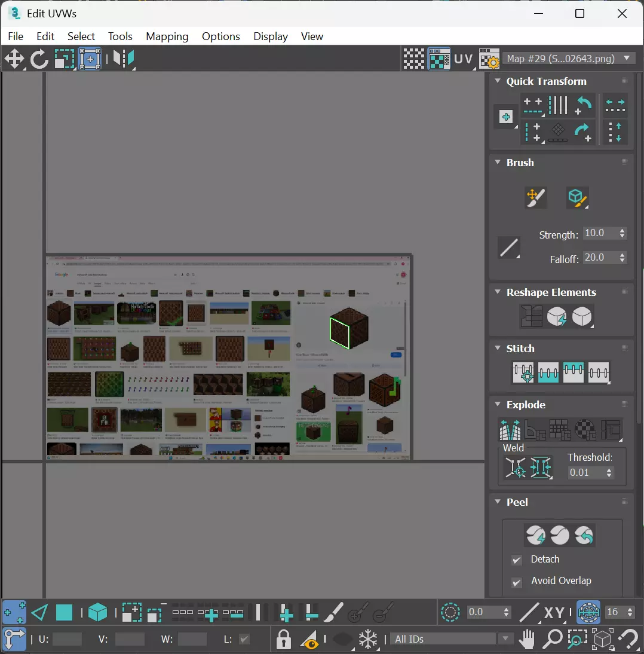
Task: Collapse the Reshape Elements rollout
Action: pos(498,292)
